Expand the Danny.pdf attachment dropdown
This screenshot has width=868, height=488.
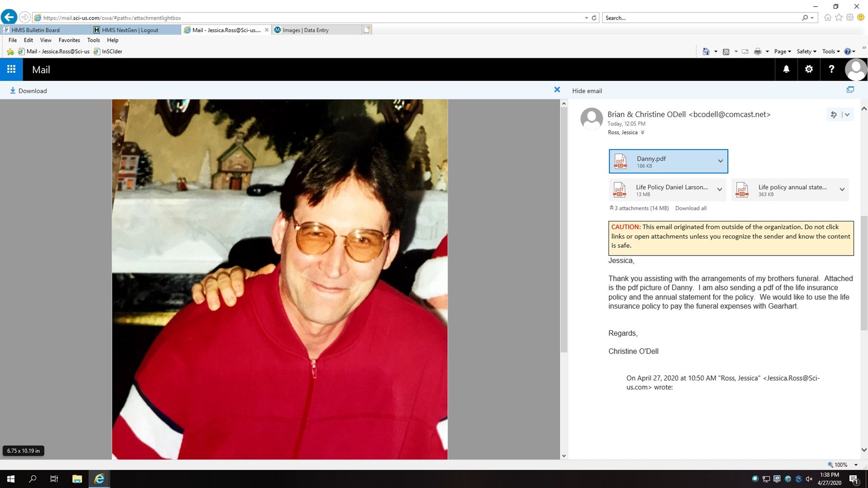(x=720, y=161)
